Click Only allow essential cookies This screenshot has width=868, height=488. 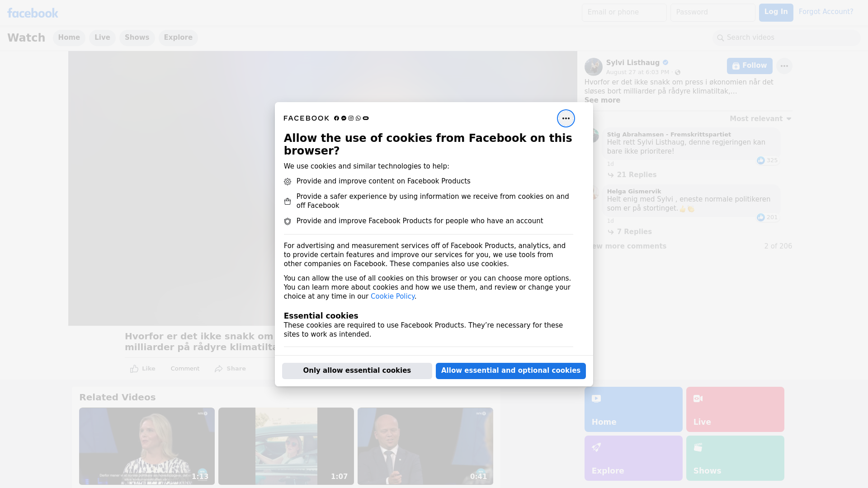(357, 371)
